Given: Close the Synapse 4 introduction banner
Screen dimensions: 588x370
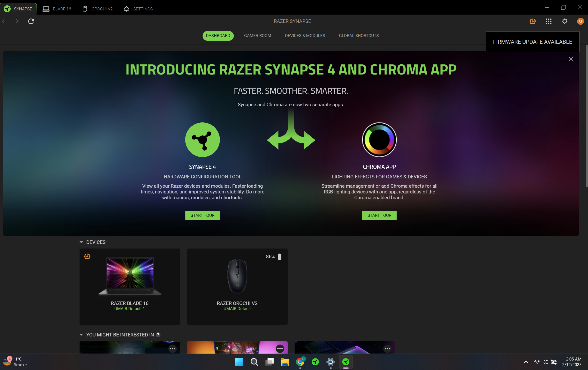Looking at the screenshot, I should 571,59.
